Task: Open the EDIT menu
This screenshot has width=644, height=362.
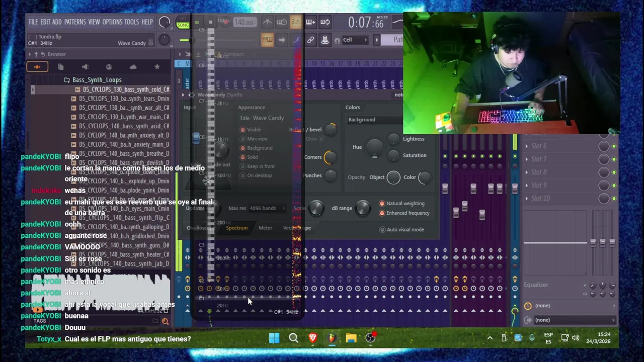Action: (x=45, y=22)
